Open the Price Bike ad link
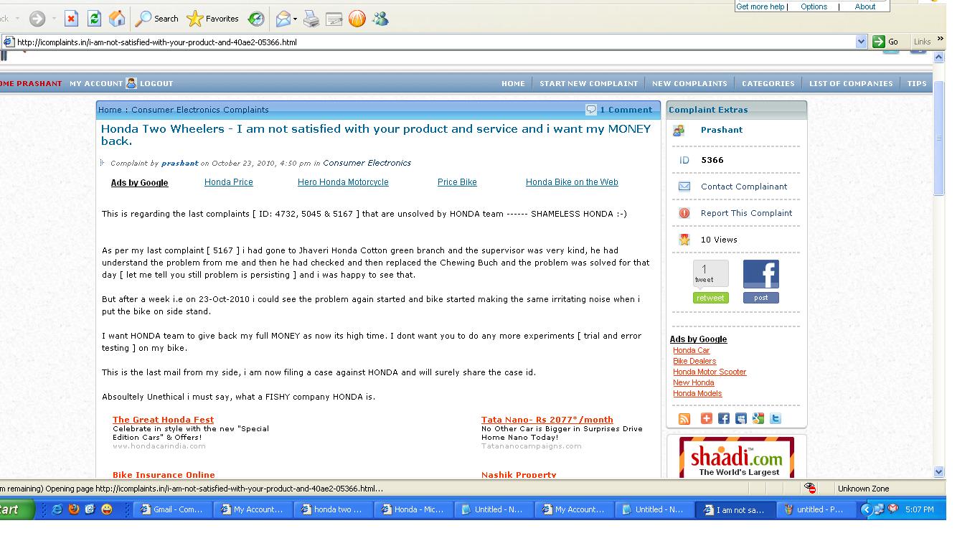Screen dimensions: 980x551 click(x=457, y=182)
